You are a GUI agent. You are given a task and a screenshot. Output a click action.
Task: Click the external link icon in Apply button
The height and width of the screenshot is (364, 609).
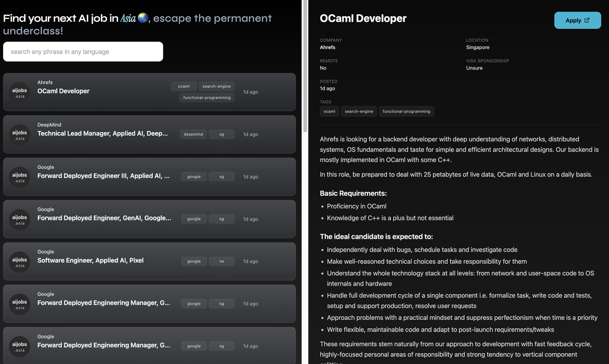pos(587,20)
